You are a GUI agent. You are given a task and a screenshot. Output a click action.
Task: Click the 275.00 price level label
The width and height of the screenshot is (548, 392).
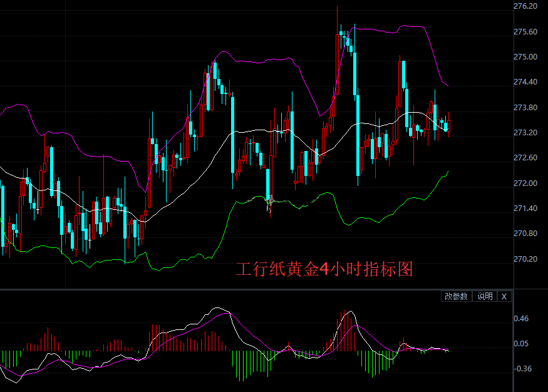point(525,57)
